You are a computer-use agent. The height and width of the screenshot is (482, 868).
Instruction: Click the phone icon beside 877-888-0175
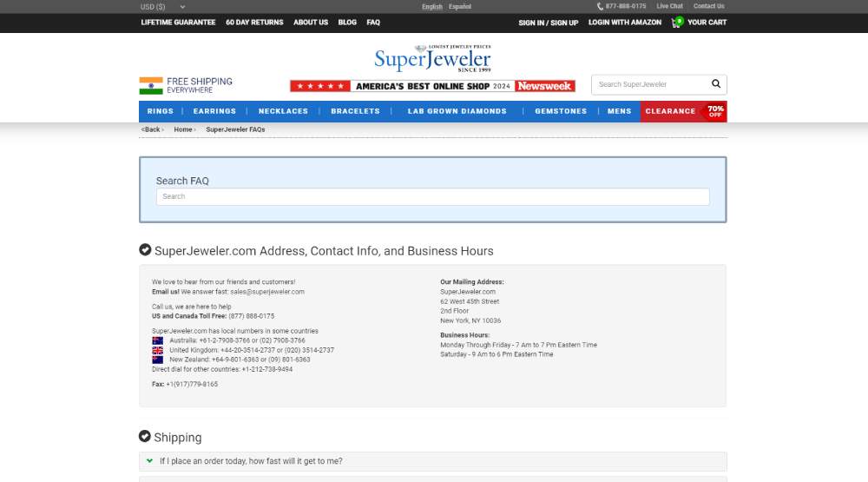click(600, 7)
